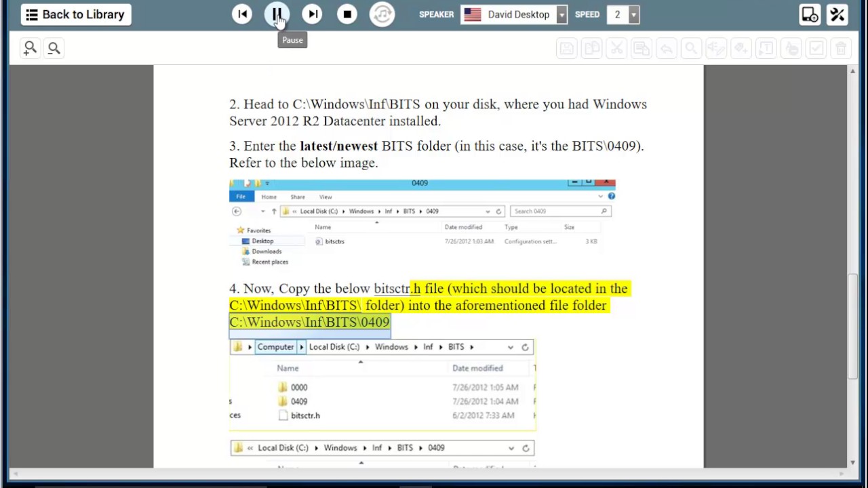This screenshot has height=488, width=868.
Task: Click the greyed-out trash delete icon
Action: 841,48
